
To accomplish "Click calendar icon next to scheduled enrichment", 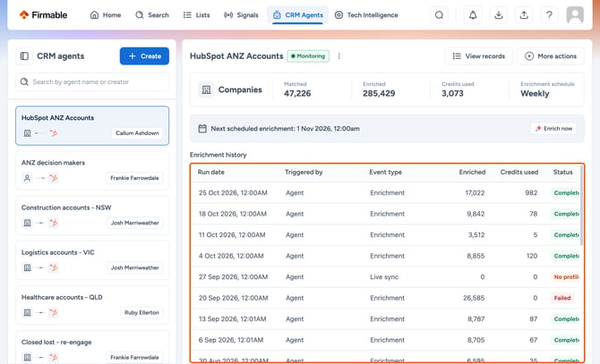I will [x=202, y=128].
